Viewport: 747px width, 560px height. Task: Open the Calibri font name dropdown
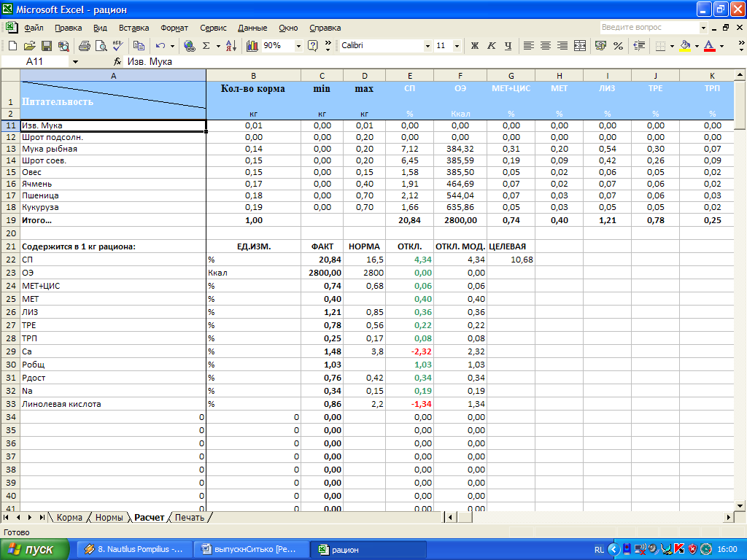coord(427,46)
